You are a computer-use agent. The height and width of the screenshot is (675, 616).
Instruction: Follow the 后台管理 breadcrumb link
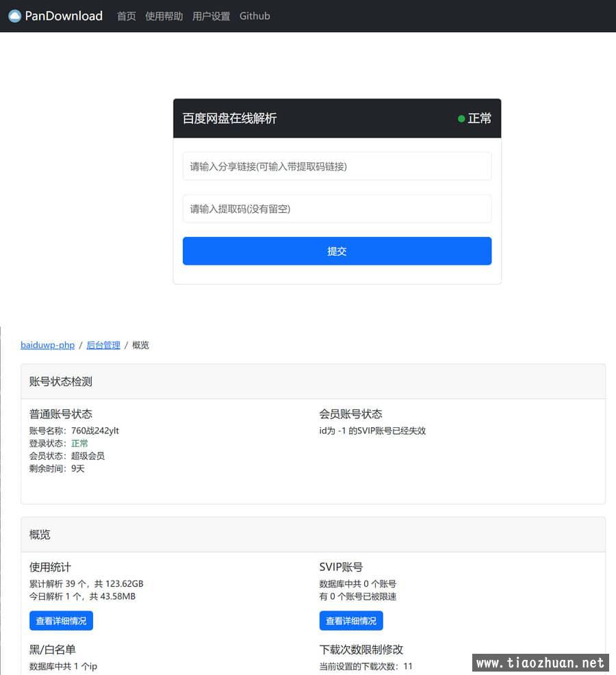(103, 345)
